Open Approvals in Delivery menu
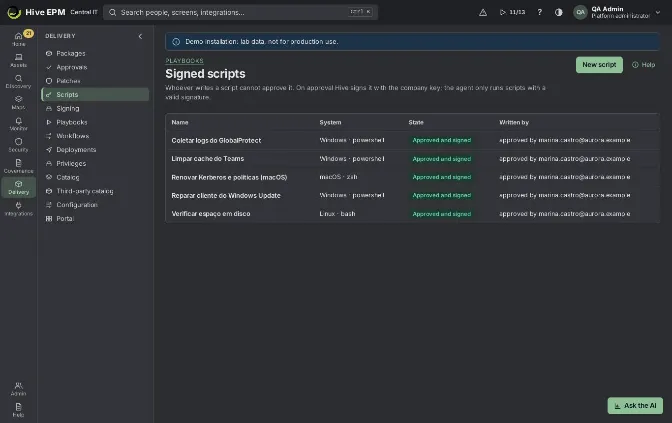The height and width of the screenshot is (423, 672). [x=95, y=67]
